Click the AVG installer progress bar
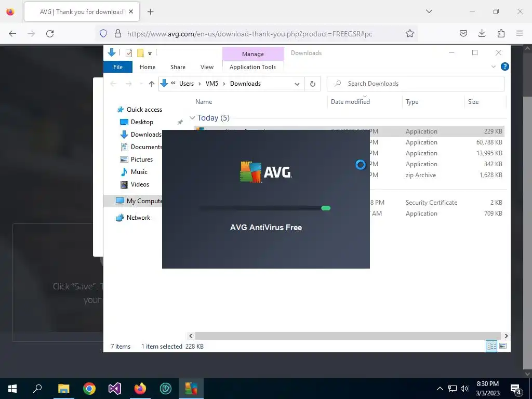Image resolution: width=532 pixels, height=399 pixels. pyautogui.click(x=264, y=208)
